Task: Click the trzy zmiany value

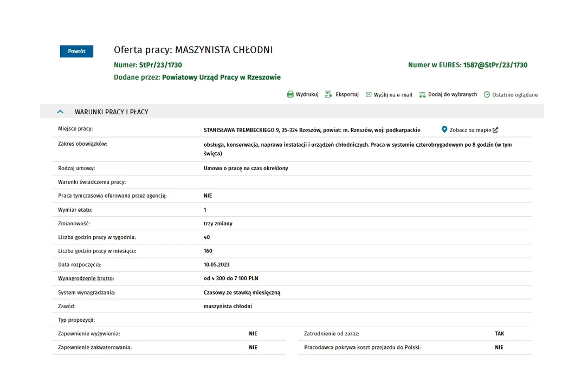Action: pyautogui.click(x=218, y=224)
